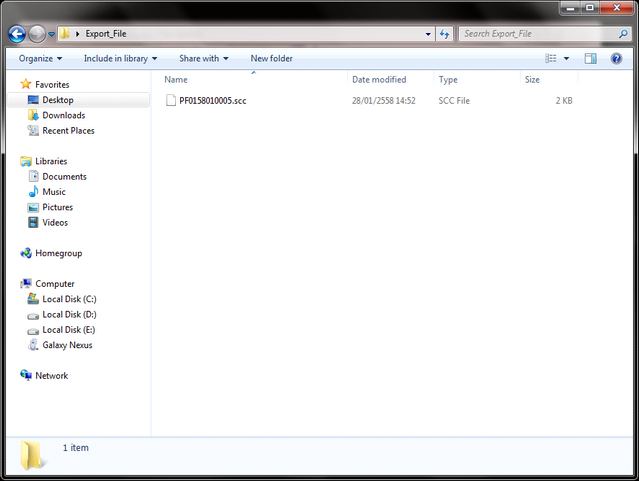Open the Share with menu
The image size is (639, 481).
click(x=204, y=58)
